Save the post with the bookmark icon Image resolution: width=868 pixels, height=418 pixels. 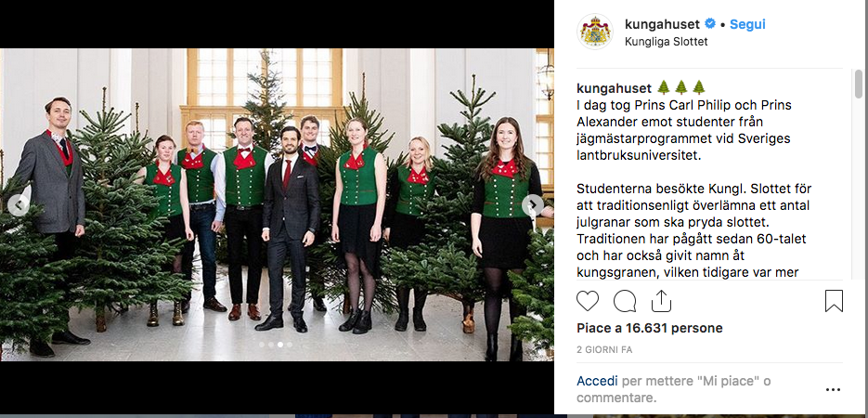[x=834, y=301]
